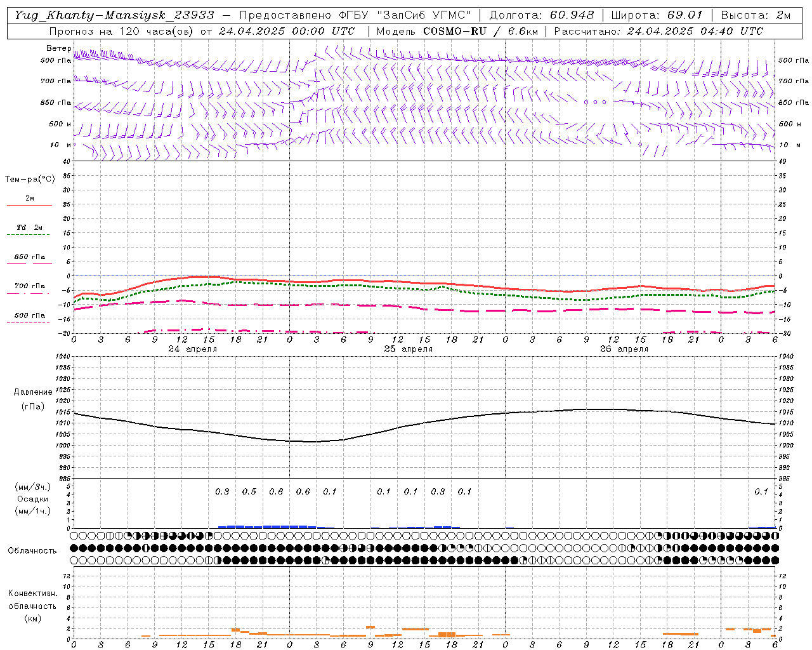812x650 pixels.
Task: Click the Td 2м legend entry
Action: pos(29,227)
